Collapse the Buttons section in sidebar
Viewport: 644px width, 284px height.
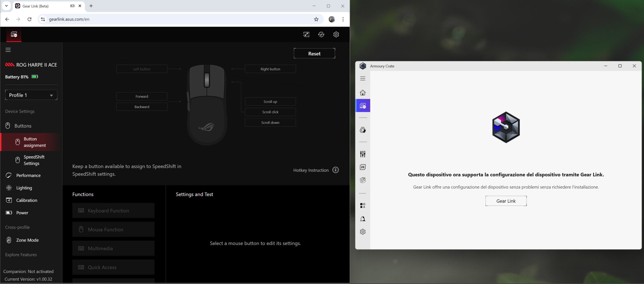coord(23,126)
